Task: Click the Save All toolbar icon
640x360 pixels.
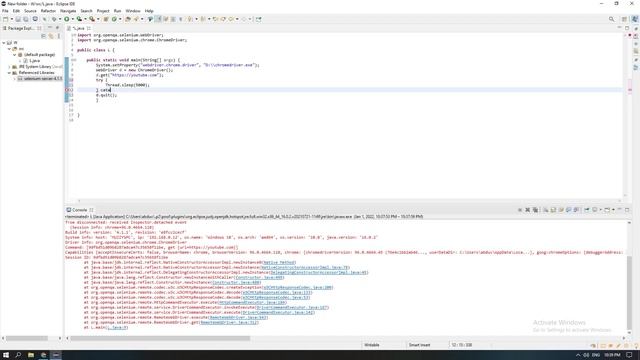Action: point(26,19)
